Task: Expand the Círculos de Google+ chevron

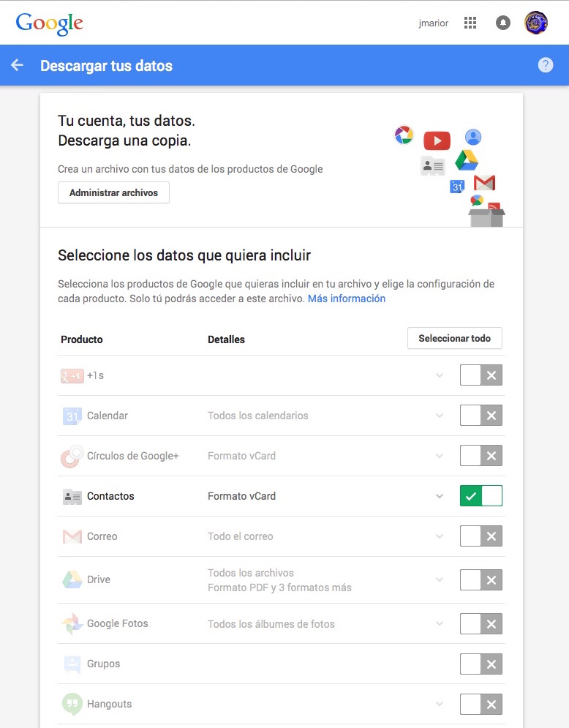Action: (439, 456)
